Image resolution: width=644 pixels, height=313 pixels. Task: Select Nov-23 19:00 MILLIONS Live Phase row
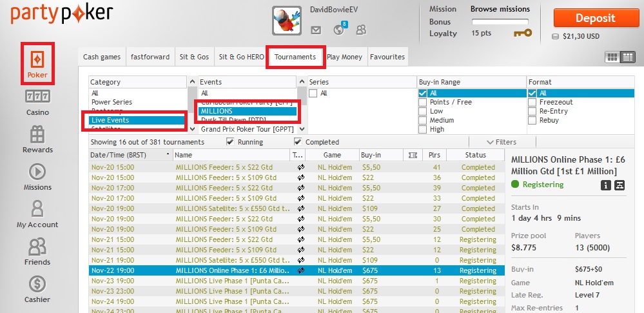coord(297,281)
